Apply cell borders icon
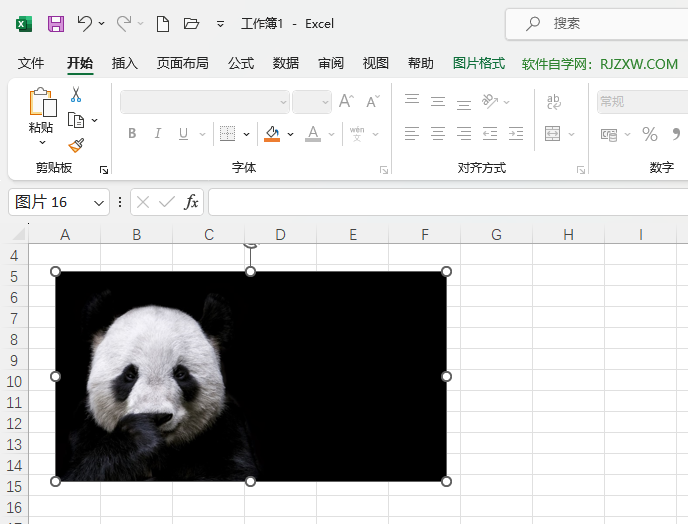The width and height of the screenshot is (688, 524). [227, 133]
